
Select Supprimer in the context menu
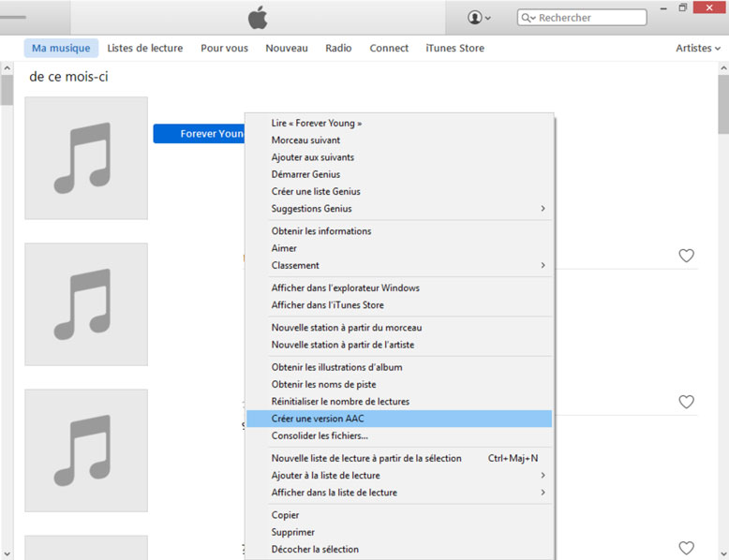point(399,532)
